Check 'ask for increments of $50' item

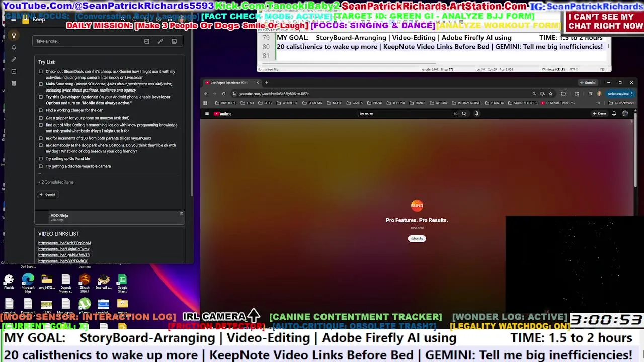click(41, 138)
